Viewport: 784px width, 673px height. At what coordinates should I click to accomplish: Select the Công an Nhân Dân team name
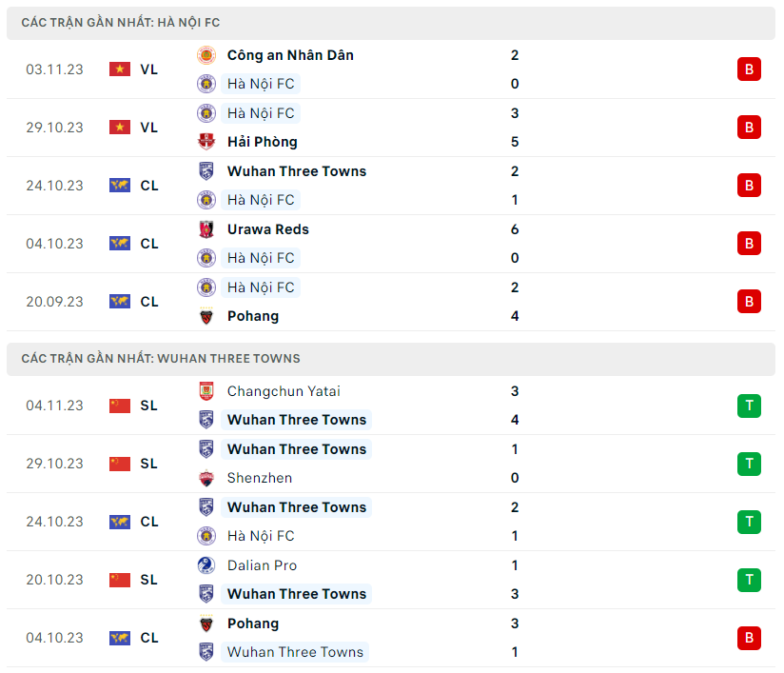click(290, 55)
